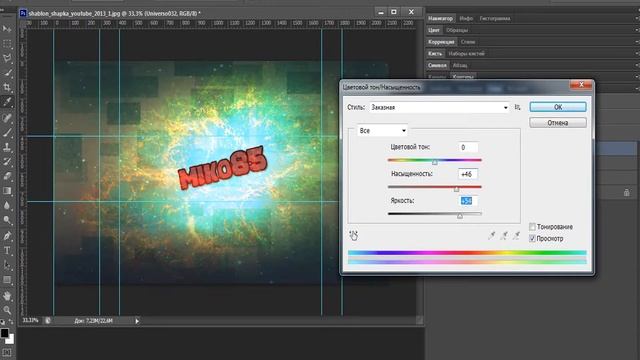Switch to the Образцы tab

pyautogui.click(x=457, y=30)
